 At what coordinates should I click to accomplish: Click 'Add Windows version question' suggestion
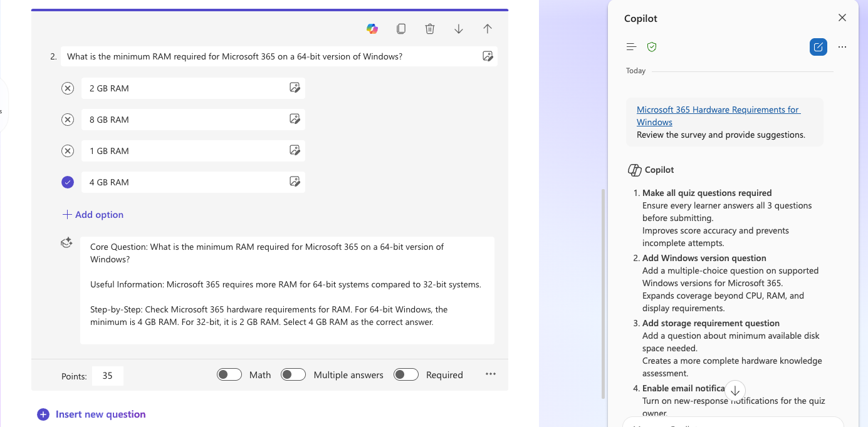pos(704,258)
